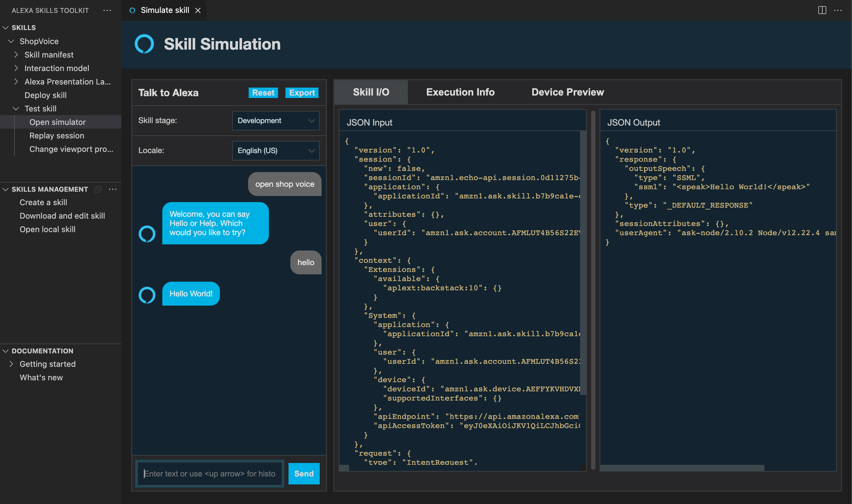The height and width of the screenshot is (504, 852).
Task: Click the JSON Output heading
Action: 633,122
